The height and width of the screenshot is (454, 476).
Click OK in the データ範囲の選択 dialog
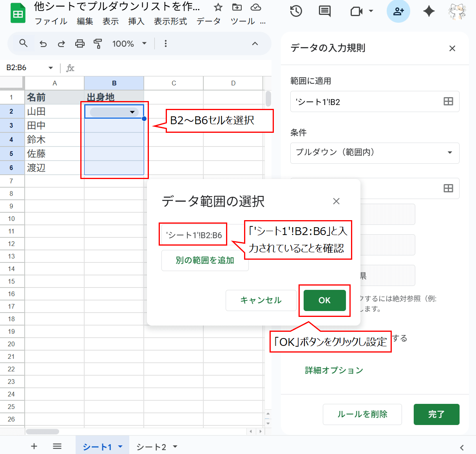tap(324, 300)
